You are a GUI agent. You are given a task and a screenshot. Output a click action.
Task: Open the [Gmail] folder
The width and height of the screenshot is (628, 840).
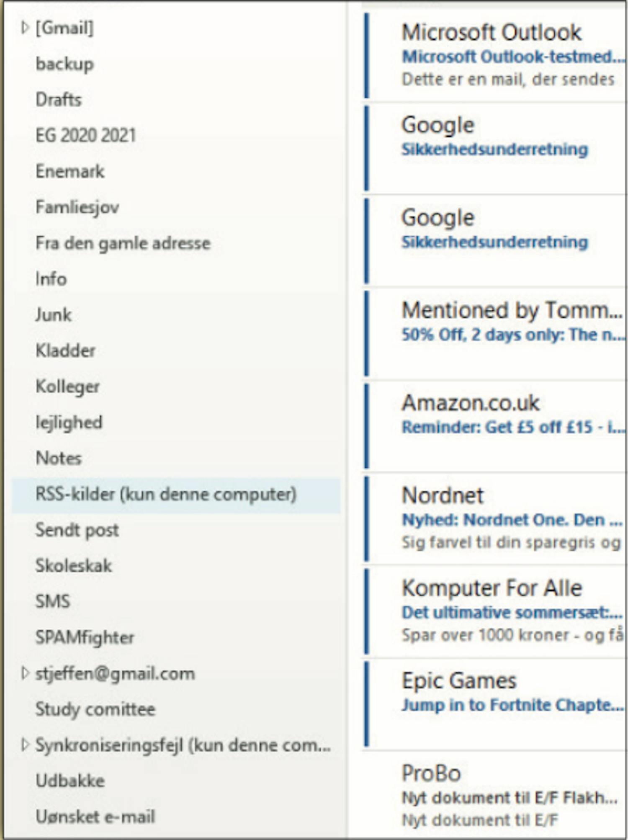[64, 28]
